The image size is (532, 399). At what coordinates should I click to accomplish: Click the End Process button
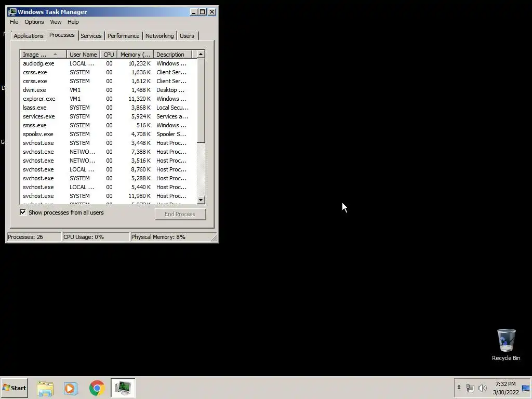[x=180, y=214]
